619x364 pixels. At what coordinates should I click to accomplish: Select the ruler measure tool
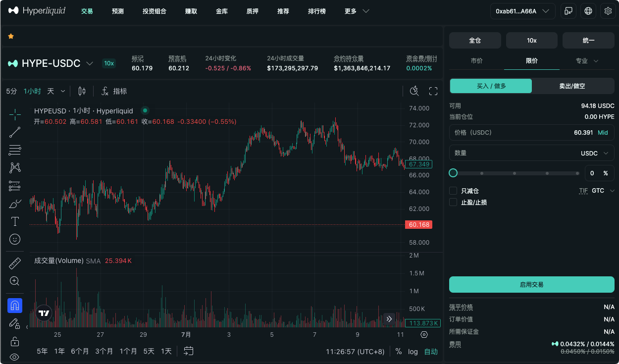pos(15,263)
